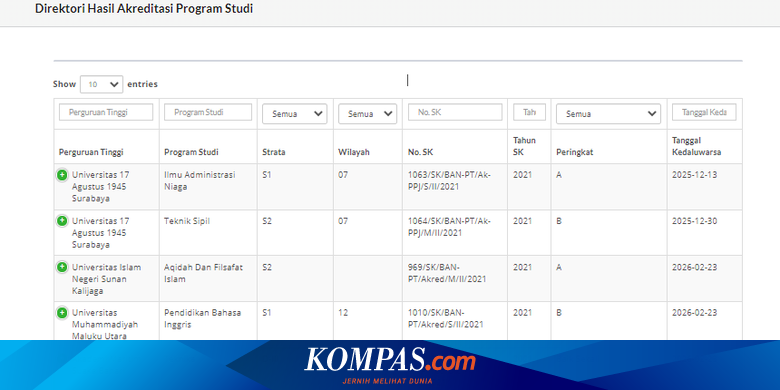Click the Direktori Hasil Akreditasi Program Studi heading

(x=144, y=8)
